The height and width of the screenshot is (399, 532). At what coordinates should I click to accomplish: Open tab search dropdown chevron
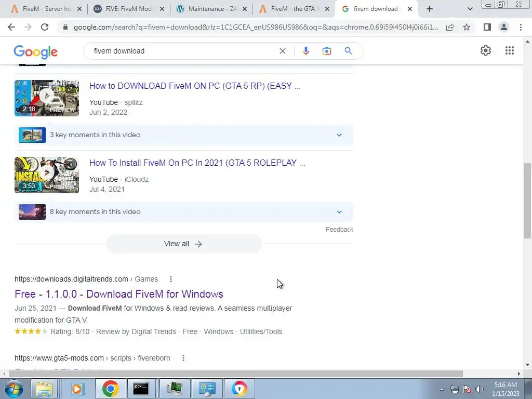coord(470,9)
